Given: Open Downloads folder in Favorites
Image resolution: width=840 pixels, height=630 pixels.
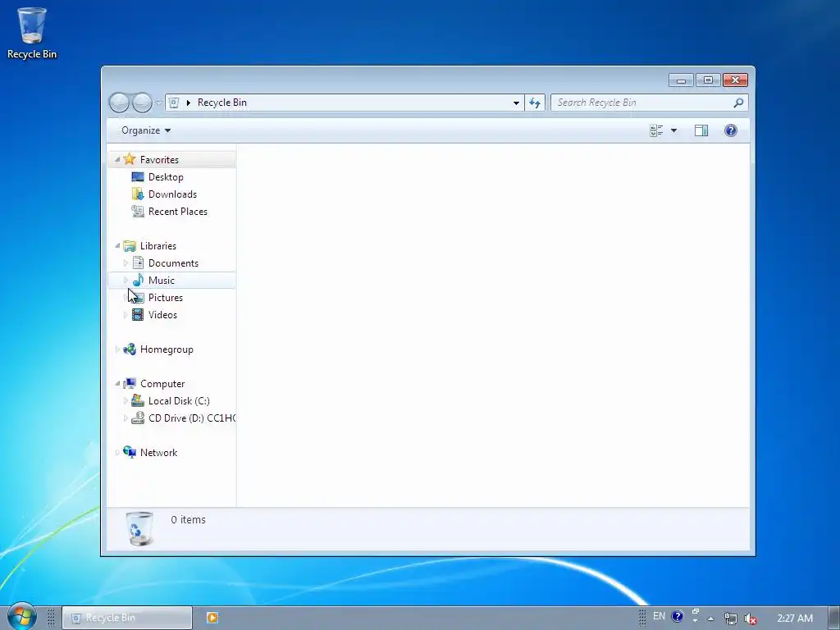Looking at the screenshot, I should click(x=172, y=194).
